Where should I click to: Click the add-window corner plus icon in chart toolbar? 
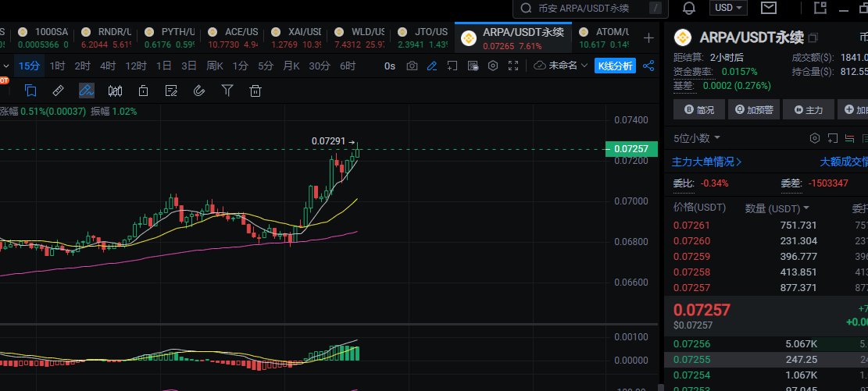point(452,66)
